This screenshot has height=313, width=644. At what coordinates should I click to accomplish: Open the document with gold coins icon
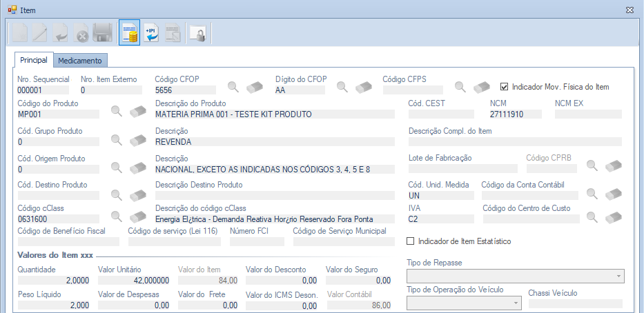(x=129, y=32)
